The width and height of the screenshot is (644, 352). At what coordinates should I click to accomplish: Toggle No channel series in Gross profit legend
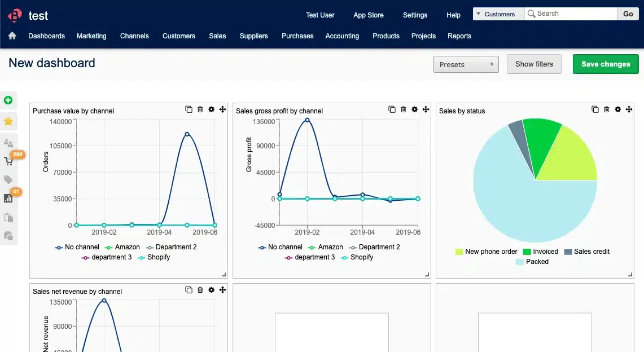coord(281,247)
